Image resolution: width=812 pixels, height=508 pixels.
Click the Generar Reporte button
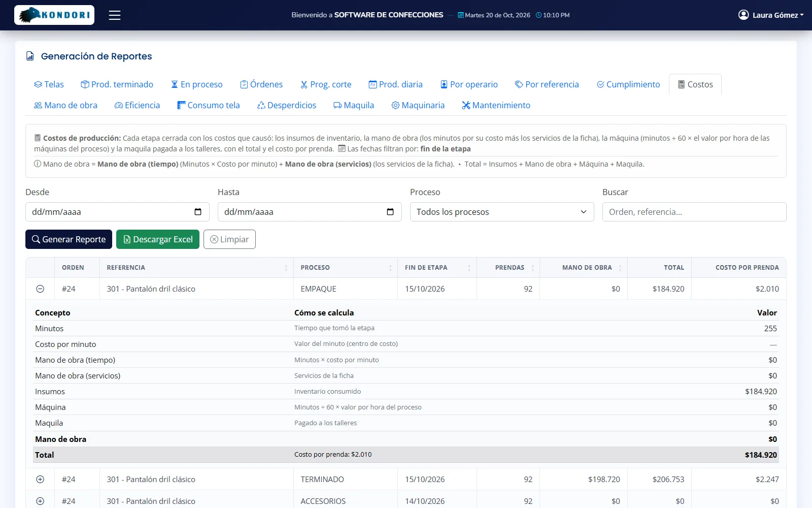[x=69, y=239]
